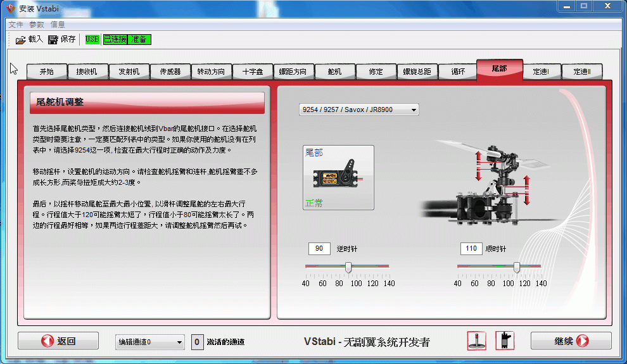Select the 螺旋总距 tab
Viewport: 627px width, 364px height.
click(417, 72)
